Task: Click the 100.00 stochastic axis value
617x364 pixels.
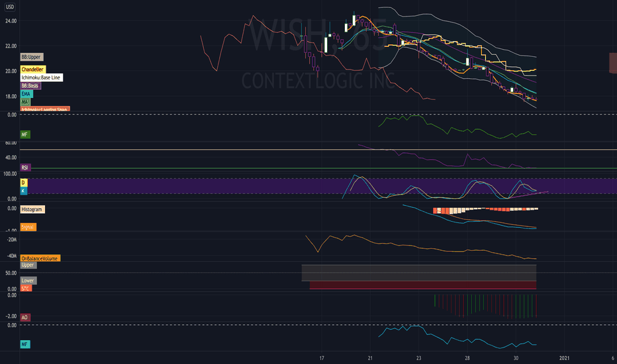Action: tap(10, 173)
